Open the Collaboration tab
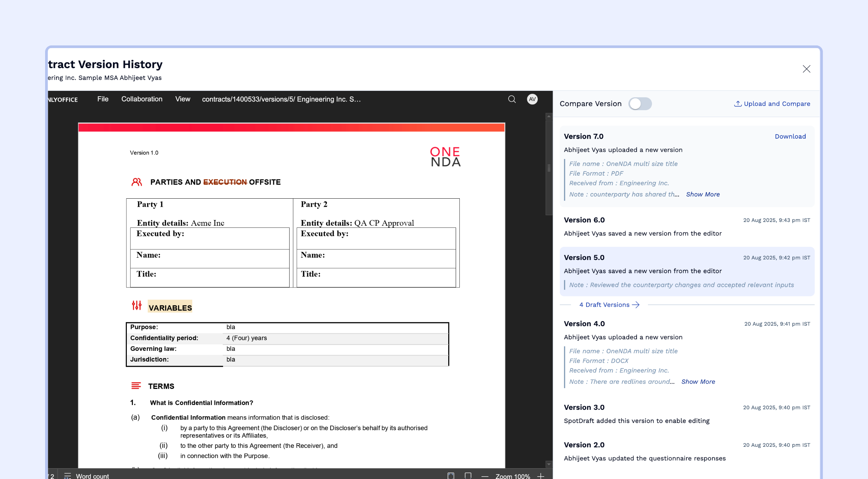The image size is (868, 479). pyautogui.click(x=142, y=99)
